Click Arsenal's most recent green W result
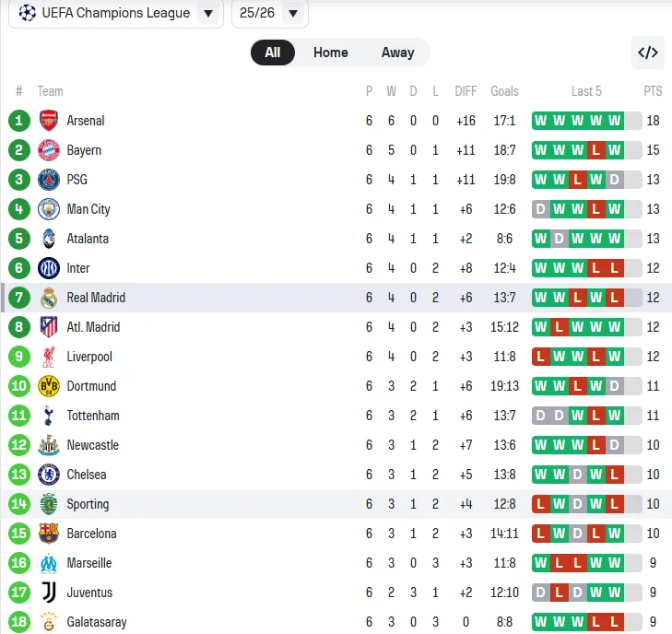Screen dimensions: 672x634 pos(614,121)
